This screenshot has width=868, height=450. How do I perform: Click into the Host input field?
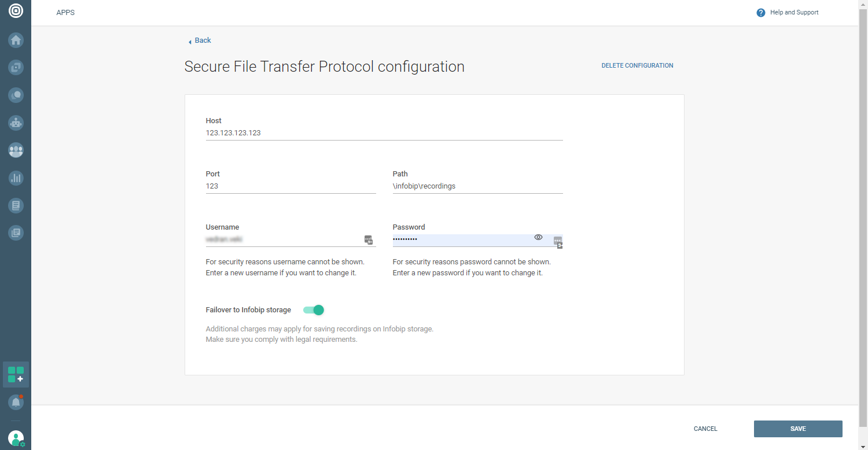[x=384, y=133]
